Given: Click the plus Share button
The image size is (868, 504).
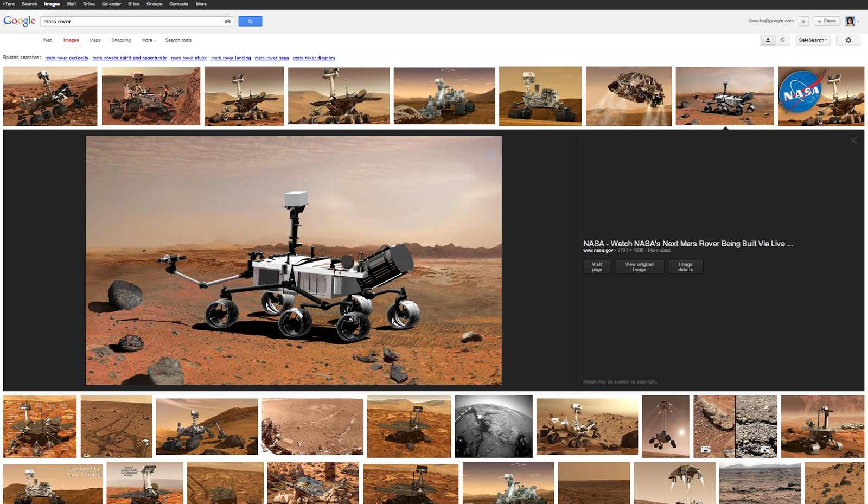Looking at the screenshot, I should tap(827, 21).
